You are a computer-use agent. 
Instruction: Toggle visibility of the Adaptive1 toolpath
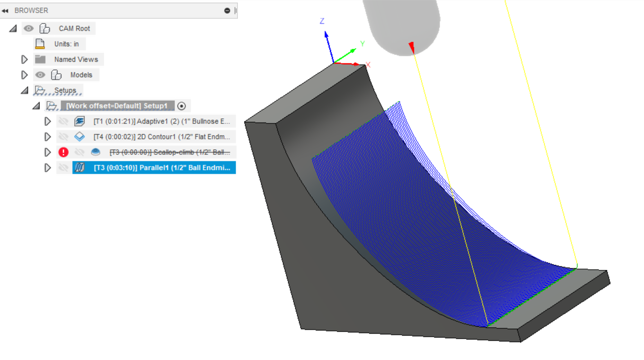point(63,121)
